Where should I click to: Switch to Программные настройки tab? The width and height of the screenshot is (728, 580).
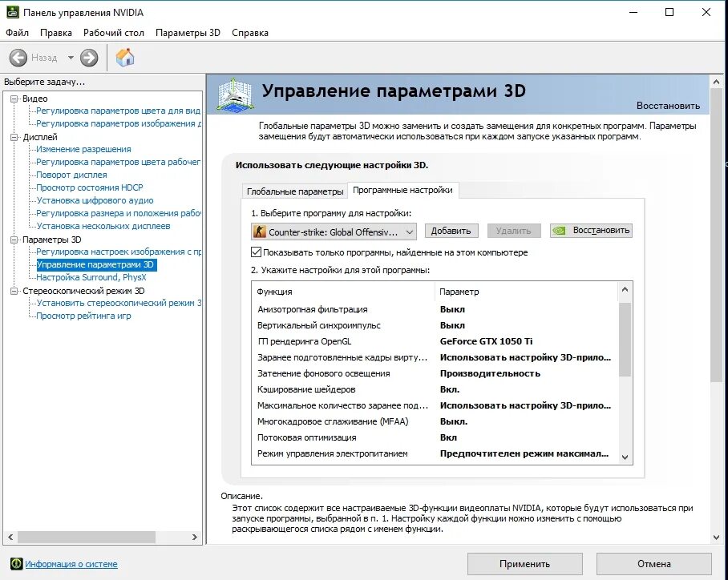(x=402, y=190)
